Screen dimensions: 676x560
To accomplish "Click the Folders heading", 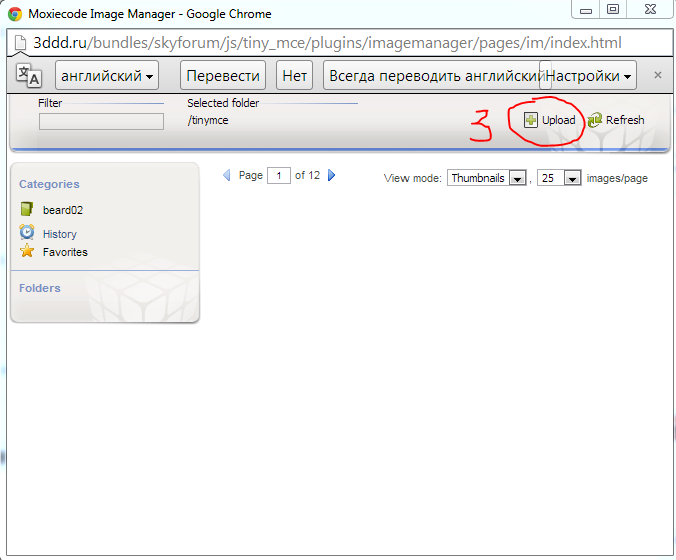I will coord(40,288).
